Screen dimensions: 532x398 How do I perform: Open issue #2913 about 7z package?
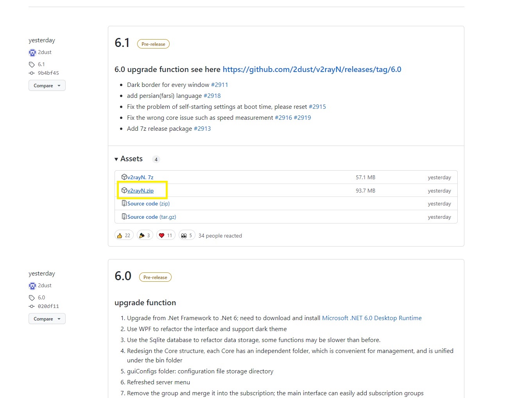[202, 128]
